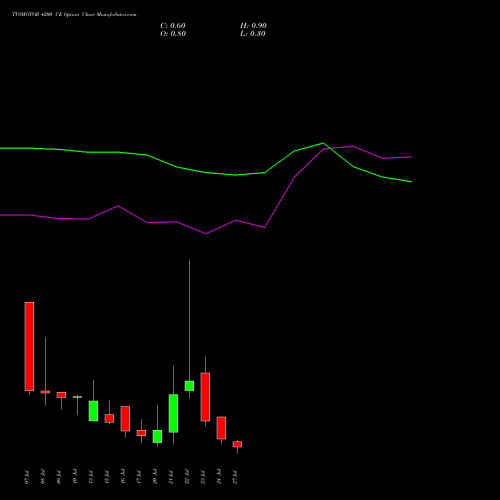
Task: Select the green candlestick on 20 Jul
Action: (157, 436)
